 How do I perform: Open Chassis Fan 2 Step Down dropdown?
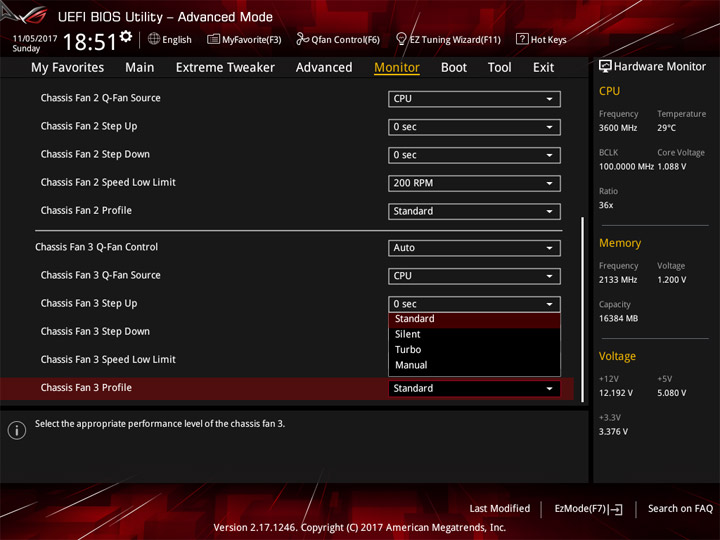474,155
